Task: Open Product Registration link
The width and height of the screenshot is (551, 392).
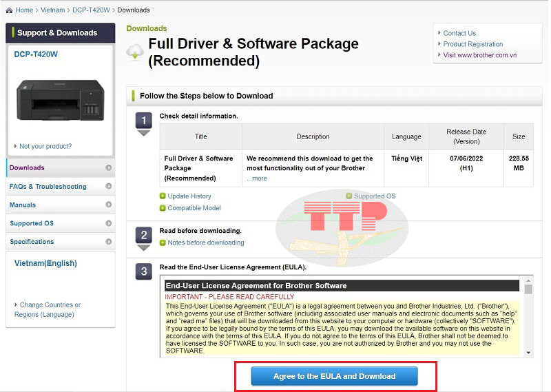Action: 473,44
